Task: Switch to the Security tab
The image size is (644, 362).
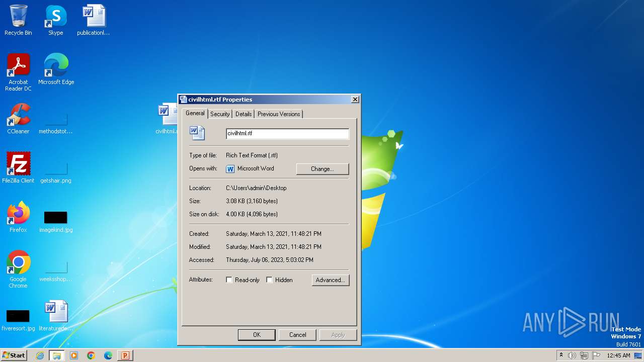Action: click(x=220, y=114)
